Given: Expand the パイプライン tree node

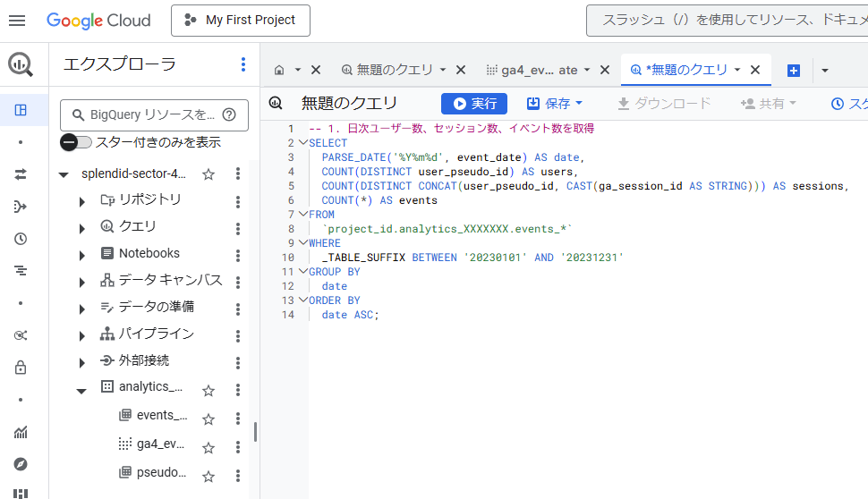Looking at the screenshot, I should [82, 336].
